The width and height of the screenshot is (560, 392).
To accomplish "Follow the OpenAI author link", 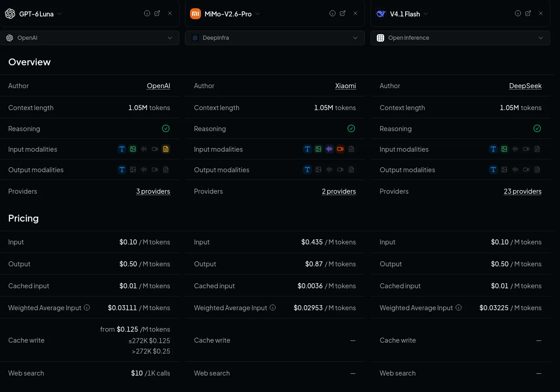I will pyautogui.click(x=158, y=86).
